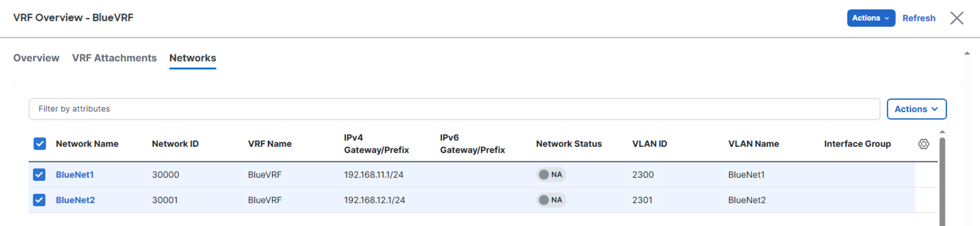Click the table's vertical scrollbar
This screenshot has height=226, width=980.
point(942,181)
